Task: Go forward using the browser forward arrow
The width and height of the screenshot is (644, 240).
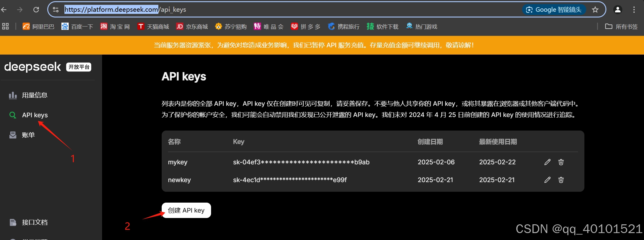Action: tap(20, 10)
